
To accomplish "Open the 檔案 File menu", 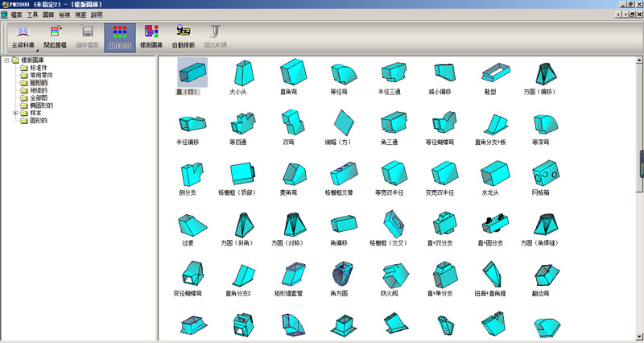I will (x=16, y=14).
